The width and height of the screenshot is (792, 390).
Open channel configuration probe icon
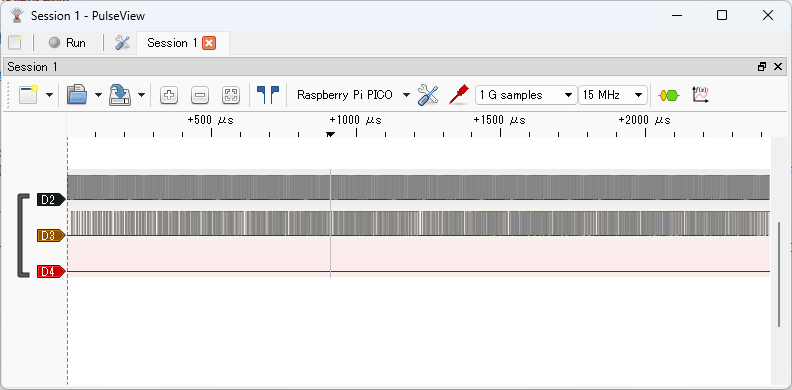459,95
